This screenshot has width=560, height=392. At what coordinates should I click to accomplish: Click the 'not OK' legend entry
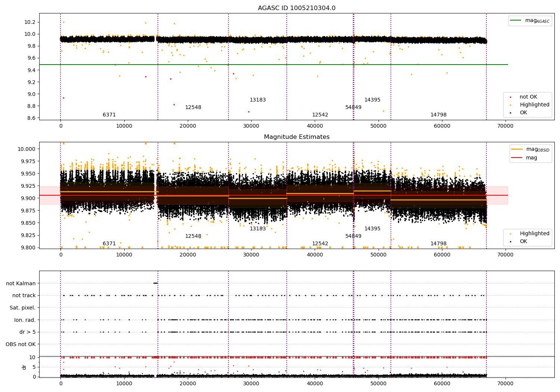coord(523,97)
